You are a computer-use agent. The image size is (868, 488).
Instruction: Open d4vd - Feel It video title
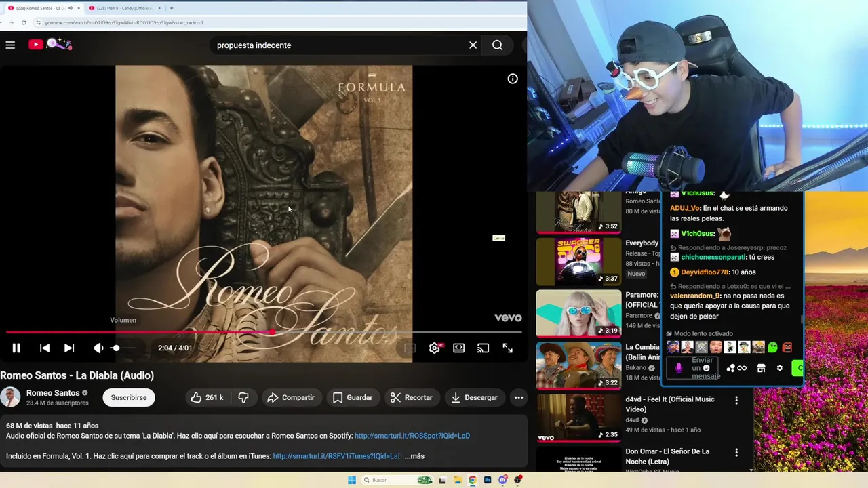(x=670, y=404)
